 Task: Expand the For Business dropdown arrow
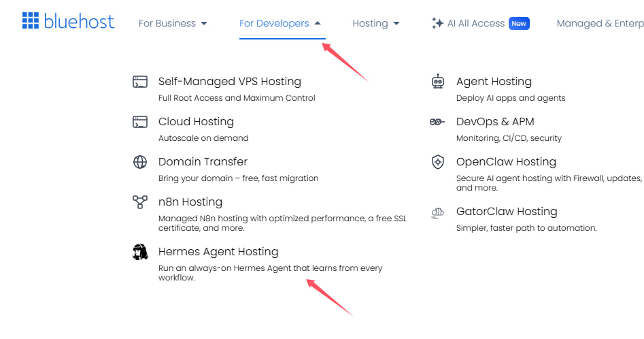(204, 23)
